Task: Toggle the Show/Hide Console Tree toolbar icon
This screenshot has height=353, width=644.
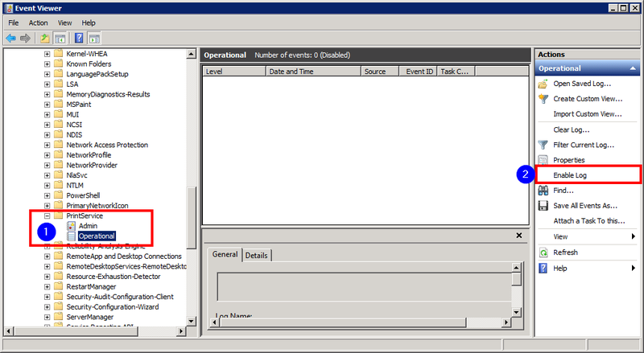Action: point(60,38)
